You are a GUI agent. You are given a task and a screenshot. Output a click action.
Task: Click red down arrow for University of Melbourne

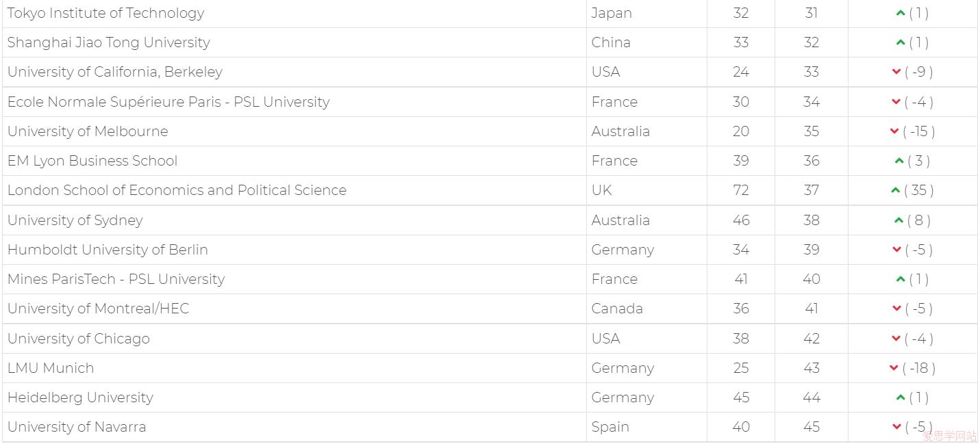pyautogui.click(x=894, y=131)
